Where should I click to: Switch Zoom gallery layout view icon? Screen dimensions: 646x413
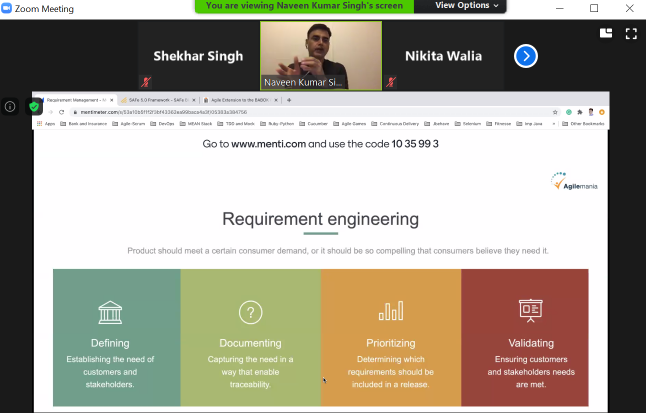[606, 33]
